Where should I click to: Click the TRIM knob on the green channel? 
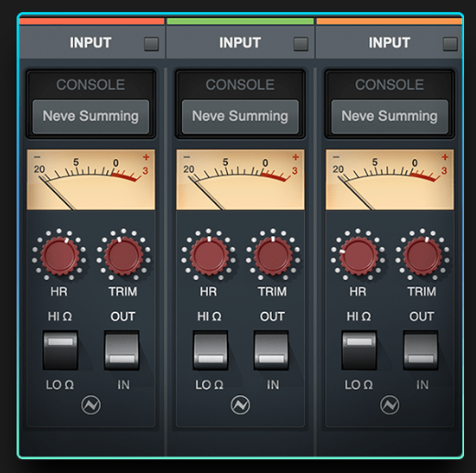pyautogui.click(x=273, y=256)
